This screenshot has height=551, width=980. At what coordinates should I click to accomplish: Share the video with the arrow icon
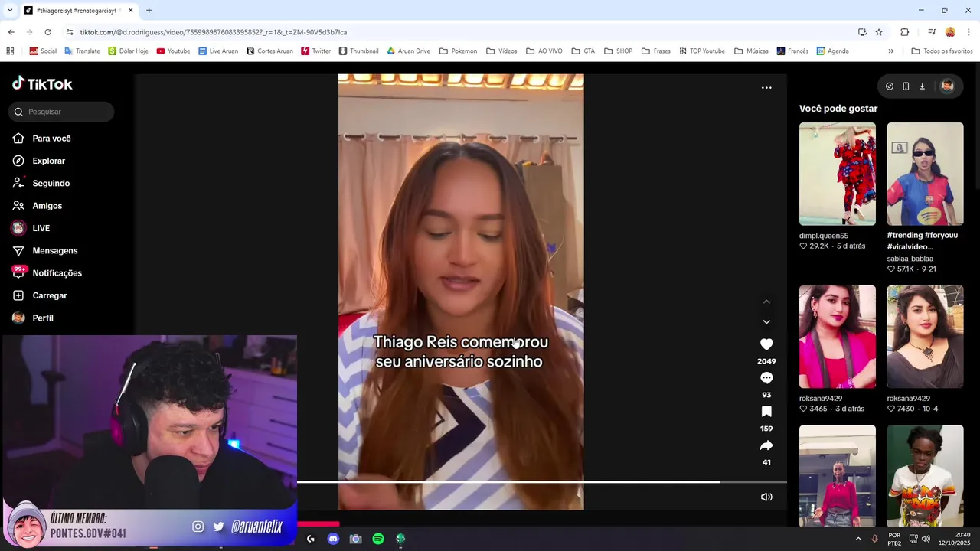click(766, 445)
